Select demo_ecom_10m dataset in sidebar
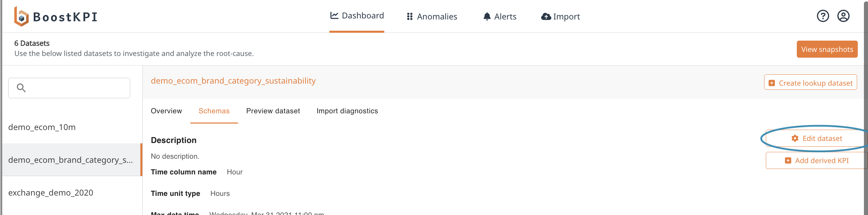This screenshot has height=215, width=868. pos(42,127)
